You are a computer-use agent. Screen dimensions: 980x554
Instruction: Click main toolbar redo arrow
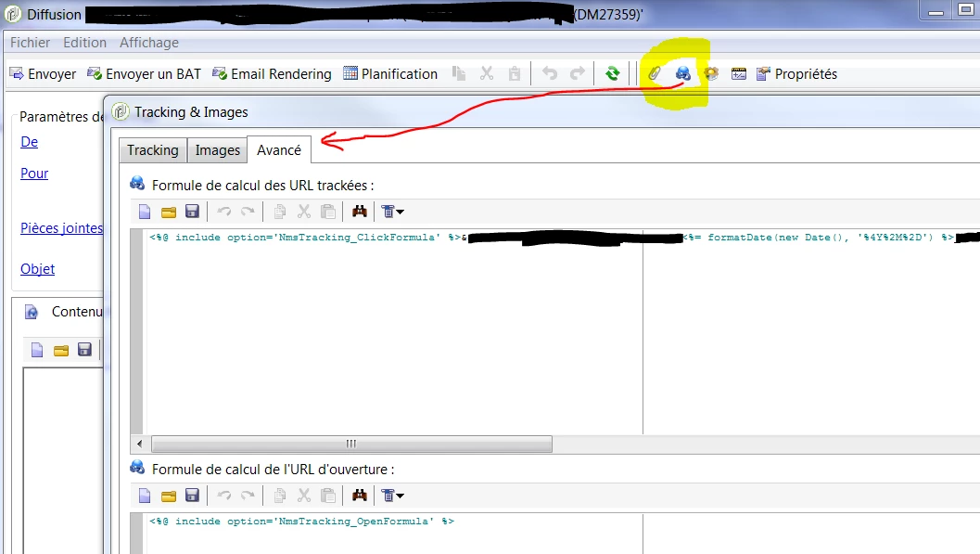[x=578, y=74]
